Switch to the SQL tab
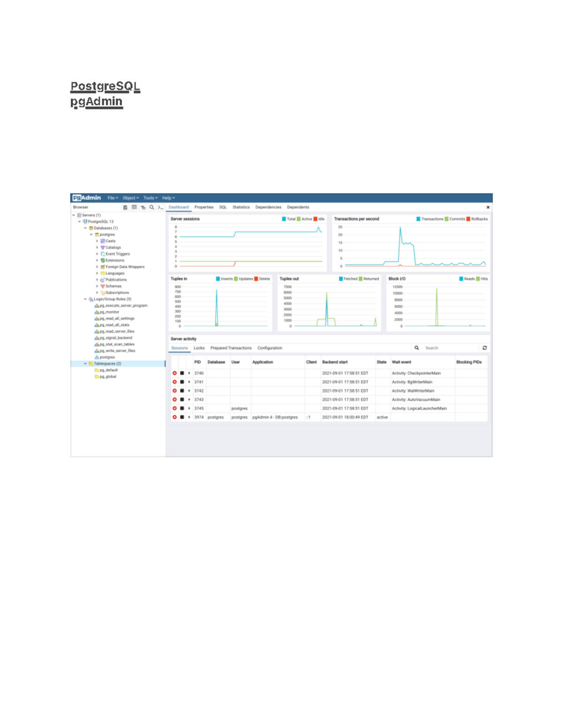The width and height of the screenshot is (563, 728). point(223,207)
